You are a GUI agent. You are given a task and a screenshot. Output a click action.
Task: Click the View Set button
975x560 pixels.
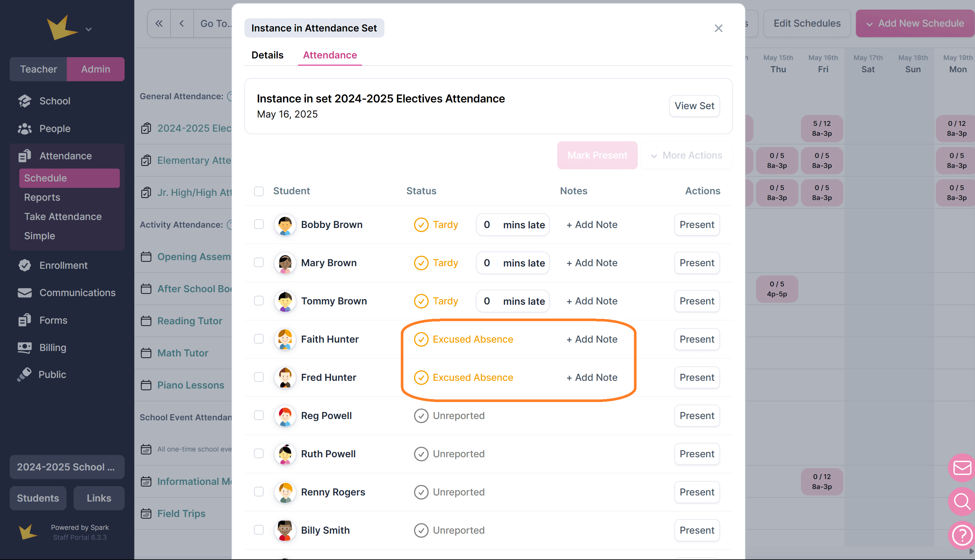click(x=694, y=106)
